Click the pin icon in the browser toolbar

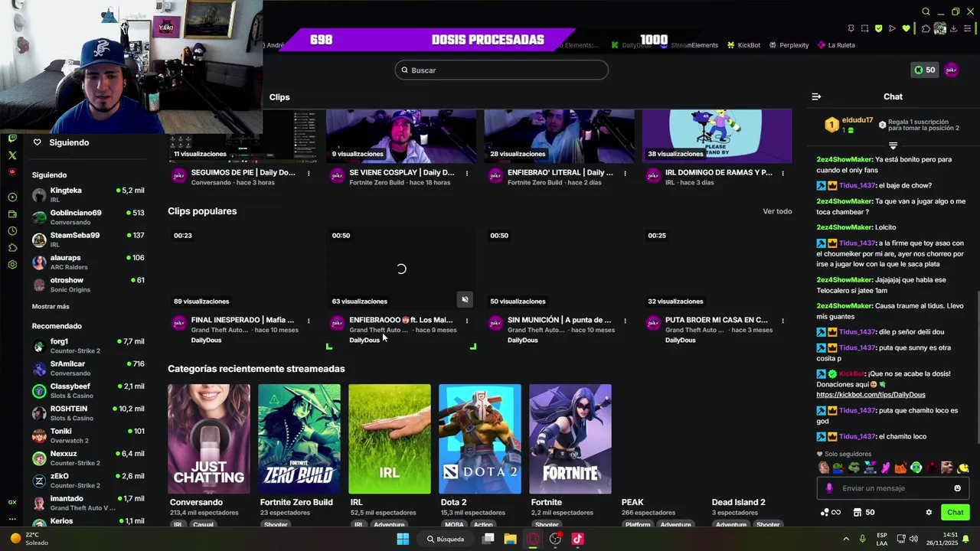pyautogui.click(x=851, y=28)
